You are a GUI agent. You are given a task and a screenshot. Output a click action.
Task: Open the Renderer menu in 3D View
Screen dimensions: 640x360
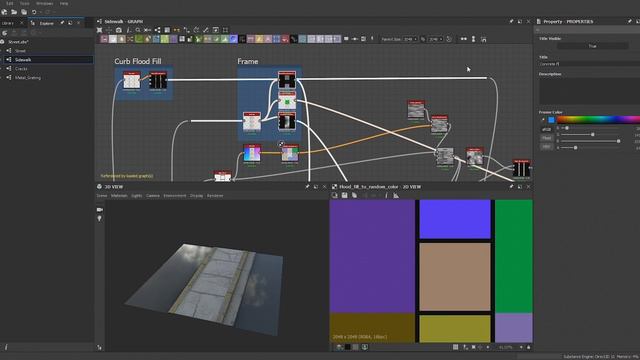point(215,196)
